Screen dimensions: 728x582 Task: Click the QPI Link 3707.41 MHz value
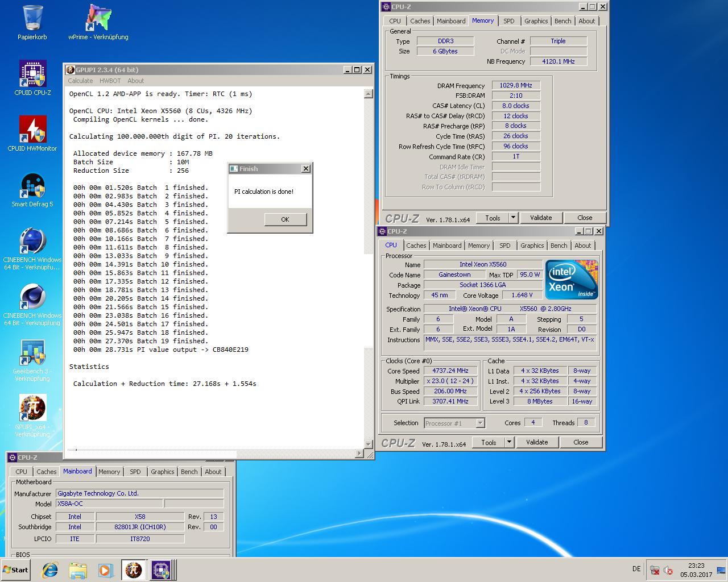[450, 401]
